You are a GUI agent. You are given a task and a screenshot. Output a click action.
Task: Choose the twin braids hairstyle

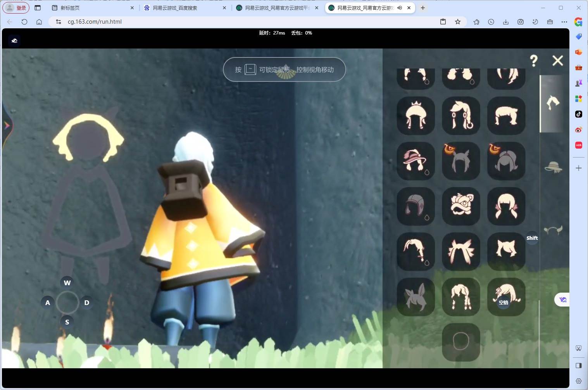(x=461, y=297)
